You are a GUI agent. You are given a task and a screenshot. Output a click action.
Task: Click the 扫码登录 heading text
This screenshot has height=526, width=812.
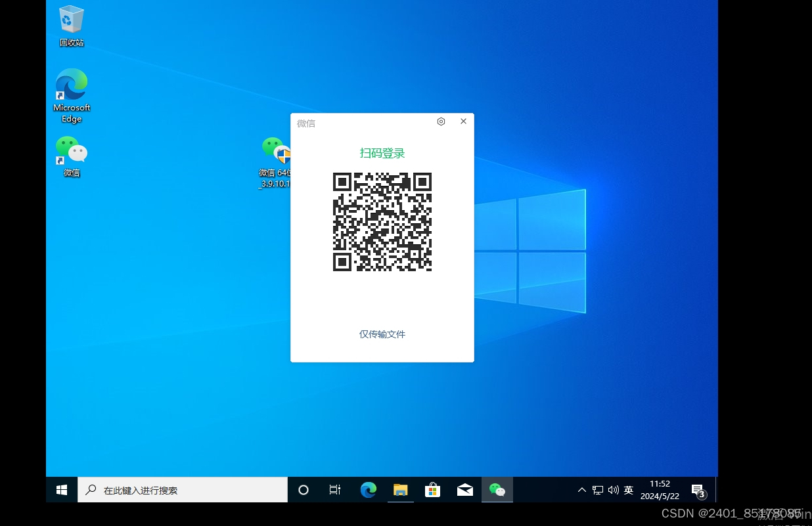(x=382, y=153)
